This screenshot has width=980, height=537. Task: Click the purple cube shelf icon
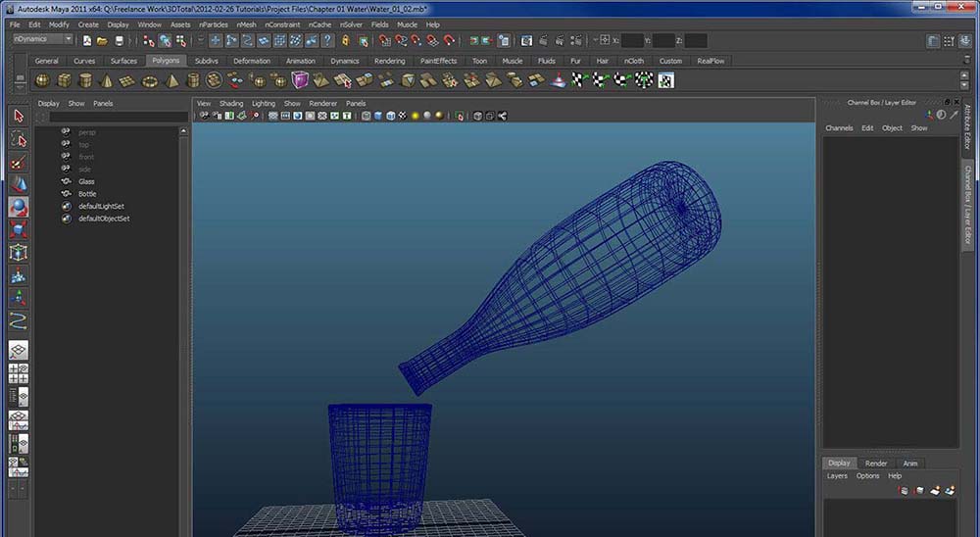click(300, 80)
